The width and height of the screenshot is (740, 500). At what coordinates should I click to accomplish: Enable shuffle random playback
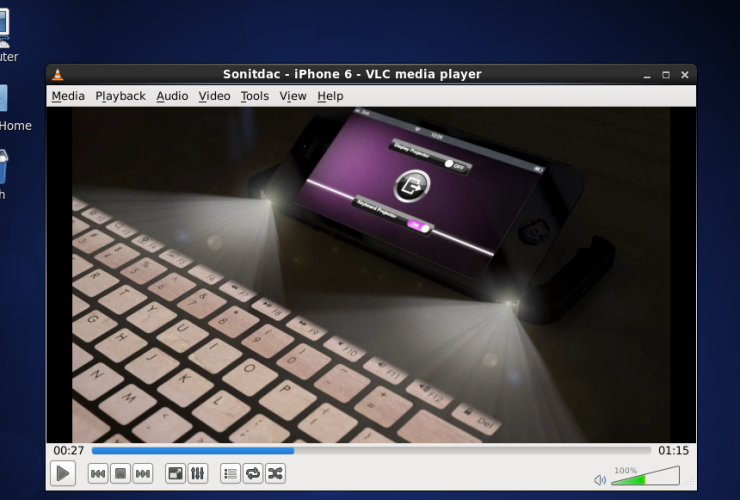(x=275, y=473)
